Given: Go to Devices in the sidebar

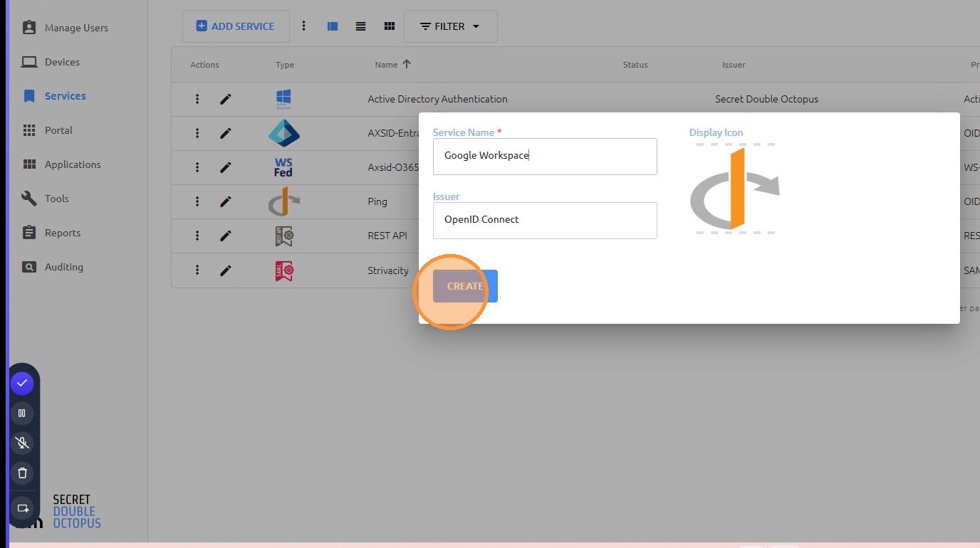Looking at the screenshot, I should click(x=62, y=62).
